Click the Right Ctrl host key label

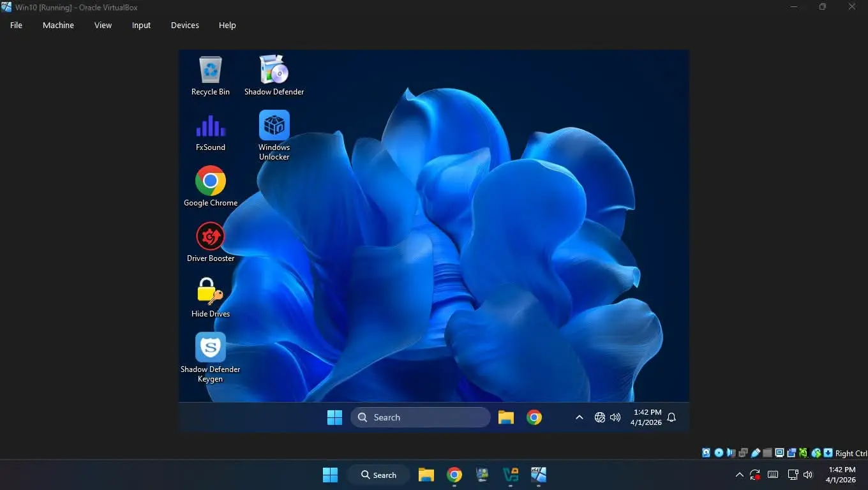point(851,454)
